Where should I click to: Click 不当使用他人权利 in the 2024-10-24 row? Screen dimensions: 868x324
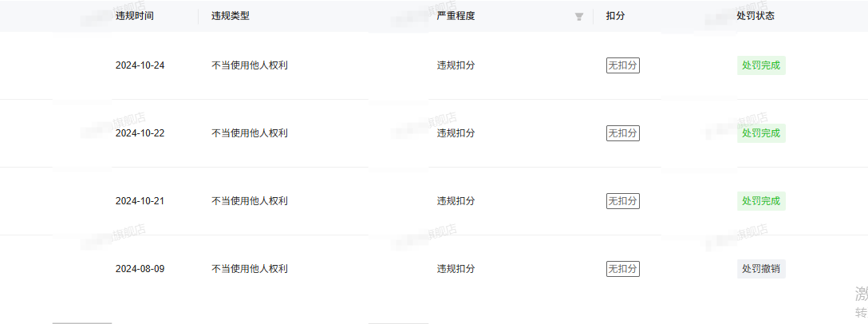250,65
